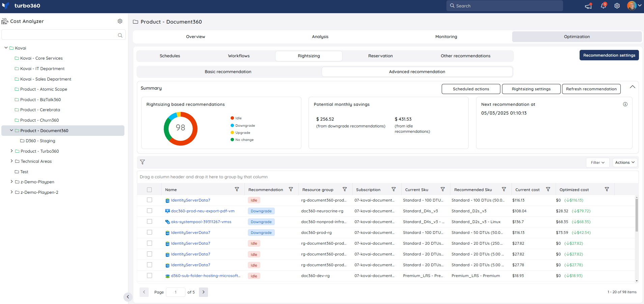The image size is (644, 304).
Task: Check the row with optimized cost $116.13 saving
Action: tap(149, 200)
